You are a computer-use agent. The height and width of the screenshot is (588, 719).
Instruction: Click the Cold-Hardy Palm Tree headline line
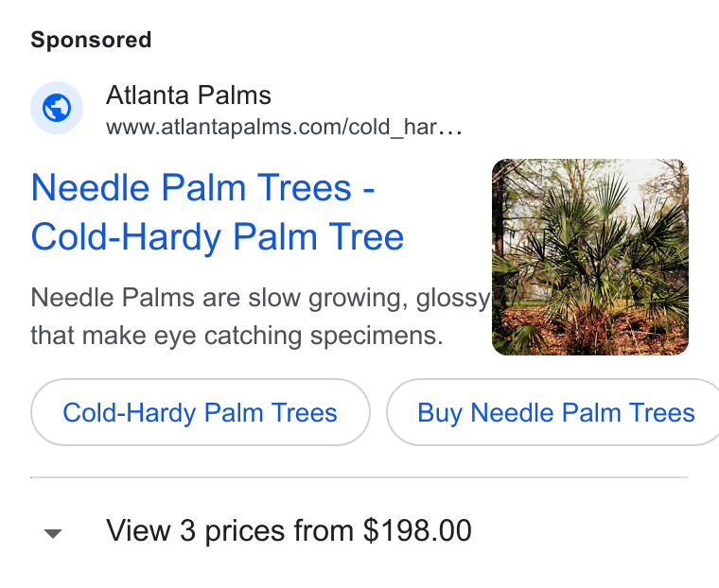click(x=217, y=237)
